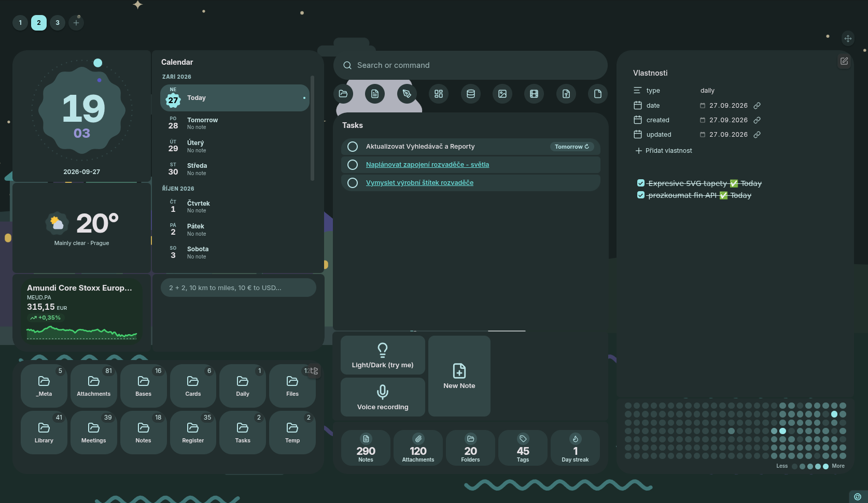Select the film video filter icon

click(534, 94)
